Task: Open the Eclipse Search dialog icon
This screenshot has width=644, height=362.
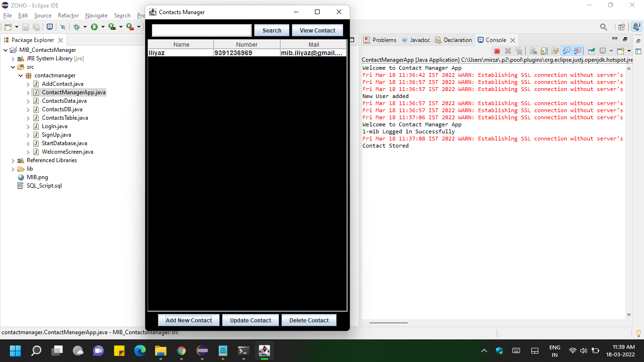Action: point(604,27)
